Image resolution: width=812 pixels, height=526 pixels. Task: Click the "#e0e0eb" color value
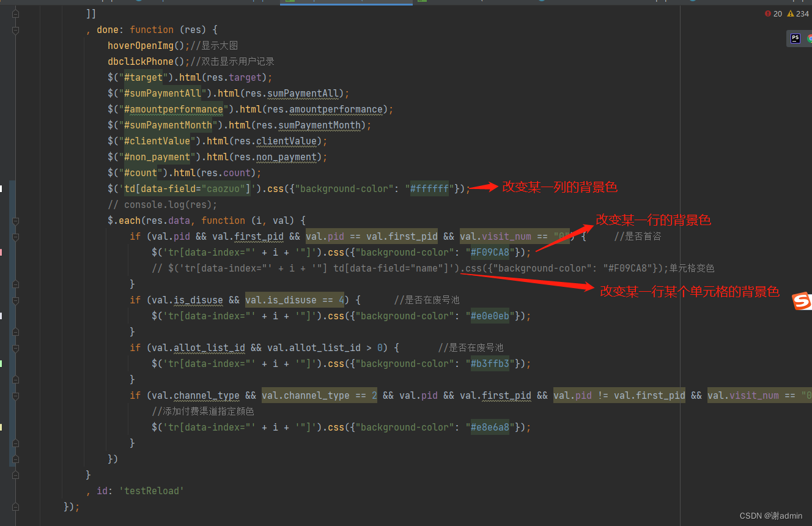point(490,316)
